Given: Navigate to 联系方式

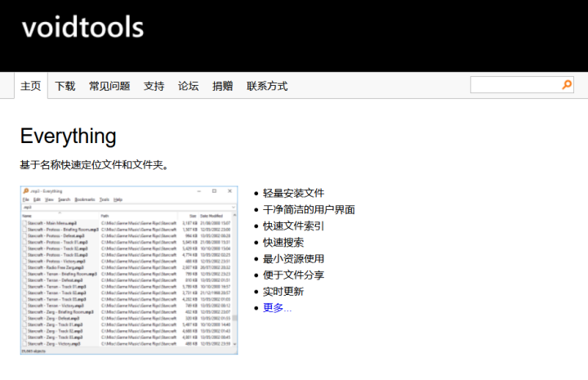Looking at the screenshot, I should point(267,86).
